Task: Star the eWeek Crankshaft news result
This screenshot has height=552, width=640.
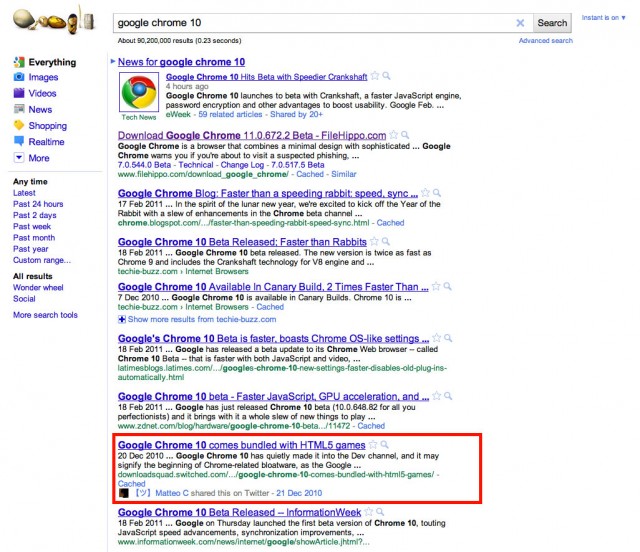Action: pos(375,76)
